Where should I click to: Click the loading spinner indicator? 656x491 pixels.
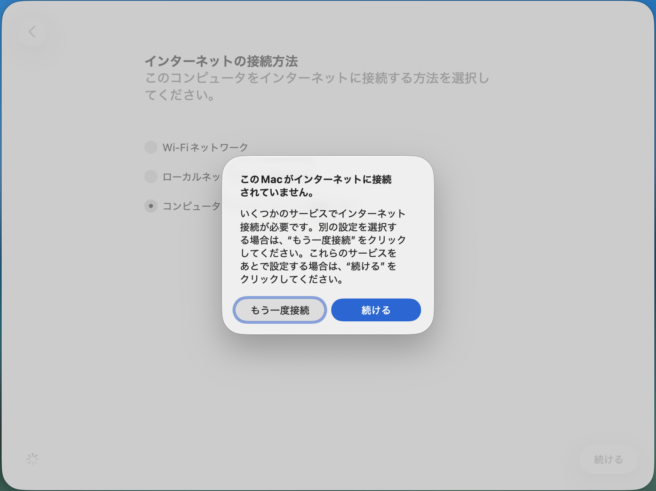(33, 459)
